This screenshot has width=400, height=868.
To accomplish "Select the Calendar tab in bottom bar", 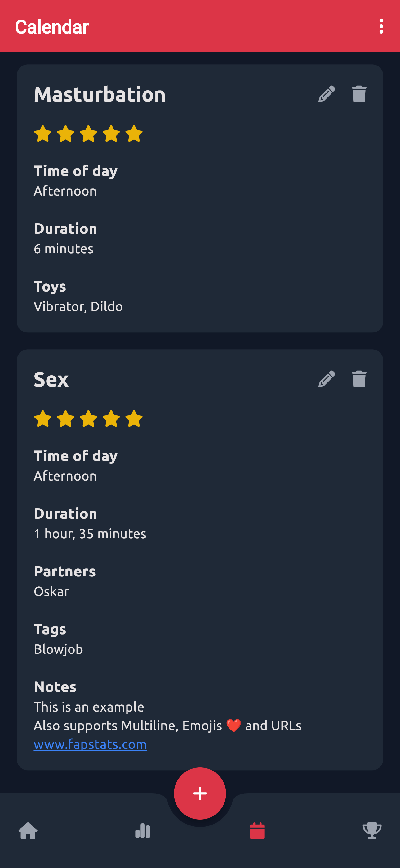I will pyautogui.click(x=257, y=831).
